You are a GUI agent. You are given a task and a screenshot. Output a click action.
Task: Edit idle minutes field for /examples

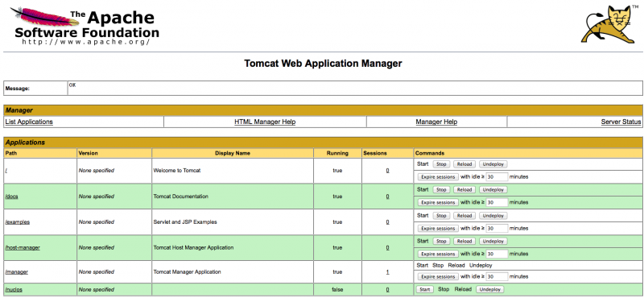pyautogui.click(x=497, y=229)
